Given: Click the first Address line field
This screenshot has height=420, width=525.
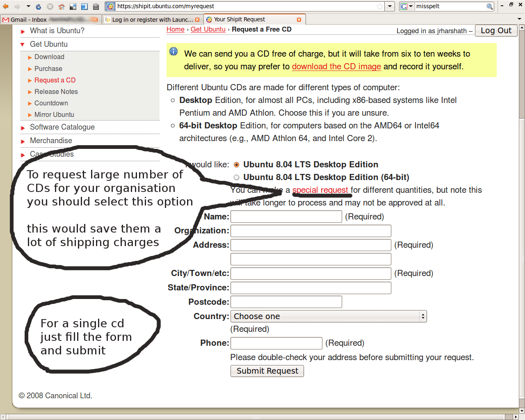Looking at the screenshot, I should tap(311, 245).
